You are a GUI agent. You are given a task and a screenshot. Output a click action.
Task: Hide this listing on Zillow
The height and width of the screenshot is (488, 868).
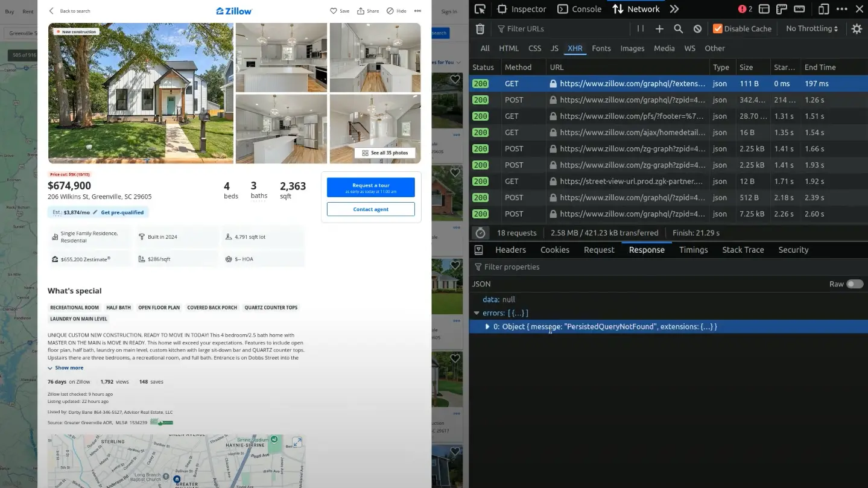(x=396, y=11)
